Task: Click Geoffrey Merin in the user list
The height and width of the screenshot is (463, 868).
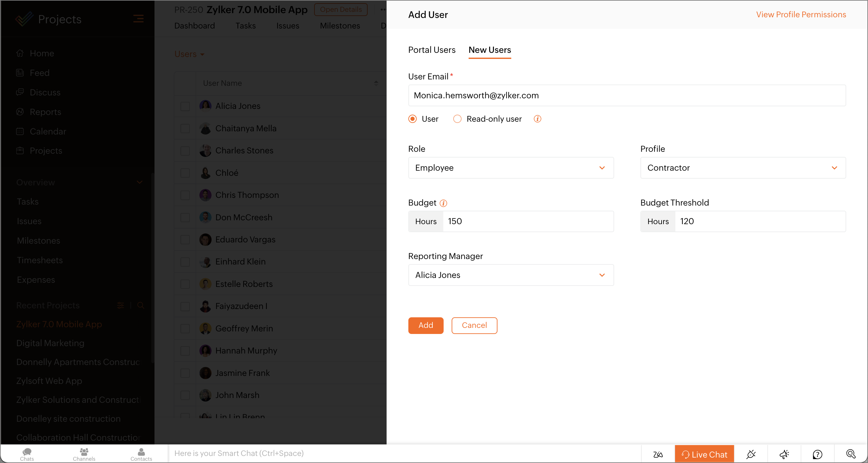Action: (x=244, y=328)
